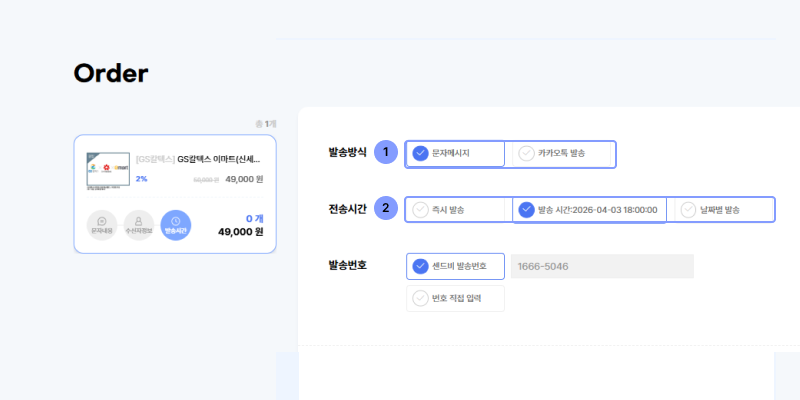Click the GS칼텍스 이마트 product title

point(219,159)
